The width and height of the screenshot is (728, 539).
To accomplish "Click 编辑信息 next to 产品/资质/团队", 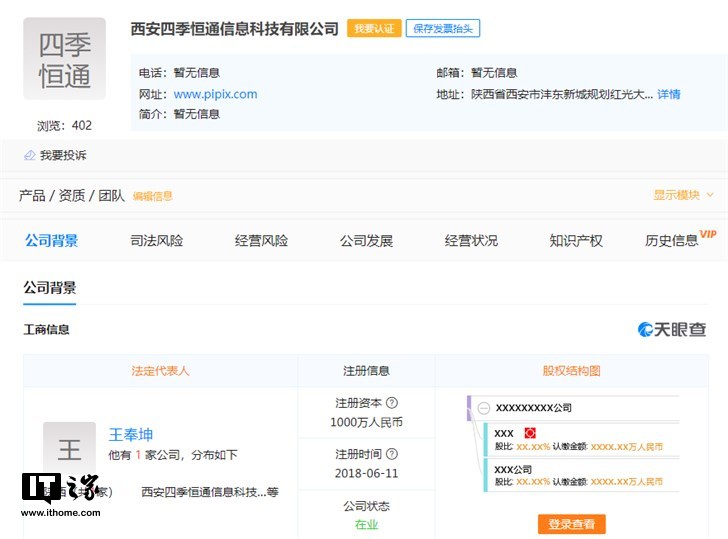I will coord(153,196).
